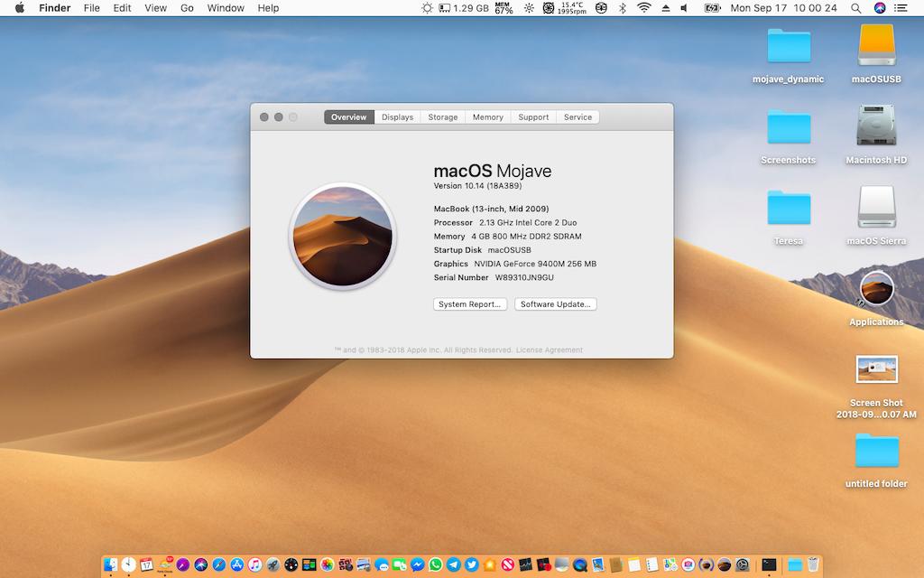Switch to the Displays tab

click(397, 117)
